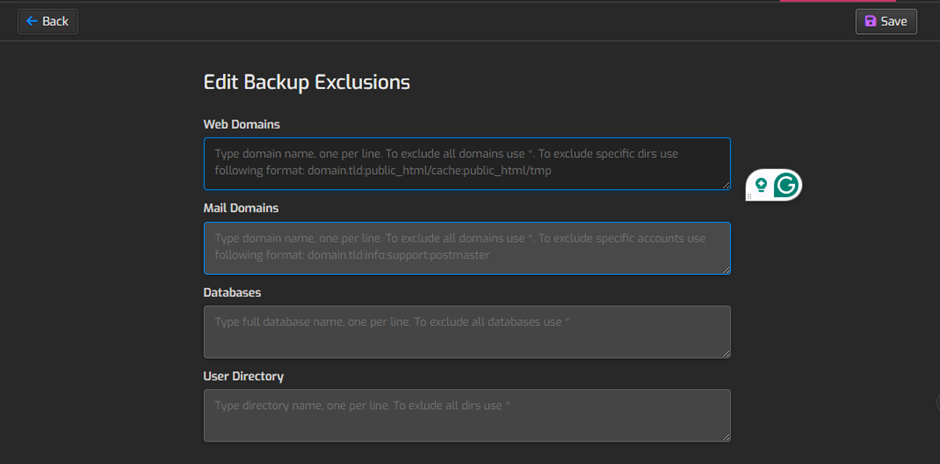940x464 pixels.
Task: Click the Web Domains resize handle
Action: coord(726,185)
